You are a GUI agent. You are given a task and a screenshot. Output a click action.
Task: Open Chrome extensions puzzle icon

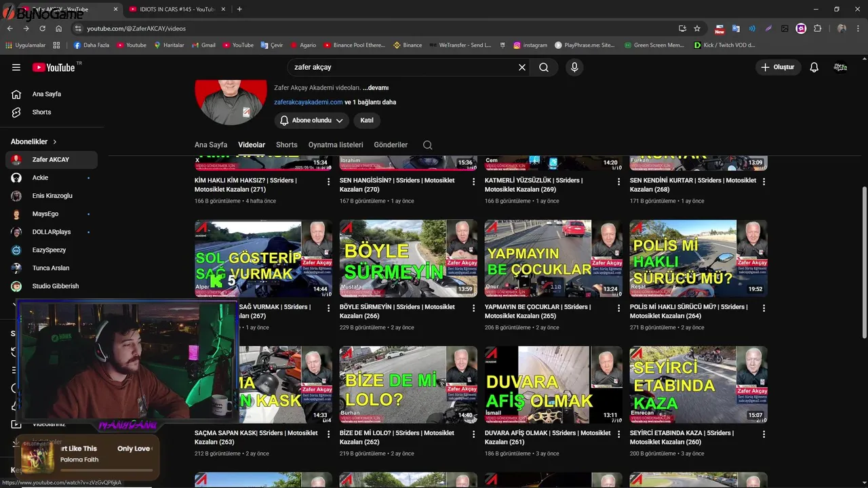tap(818, 28)
